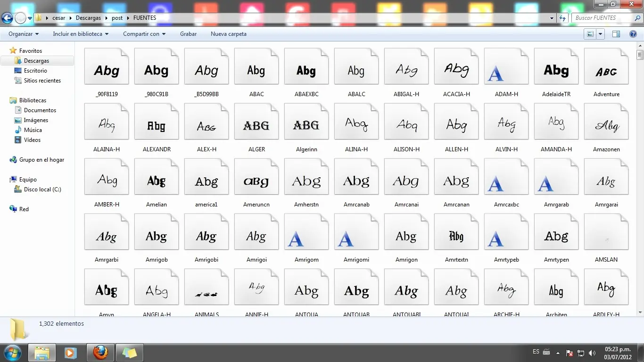Go to Descargas in the address path
This screenshot has height=362, width=644.
tap(89, 18)
